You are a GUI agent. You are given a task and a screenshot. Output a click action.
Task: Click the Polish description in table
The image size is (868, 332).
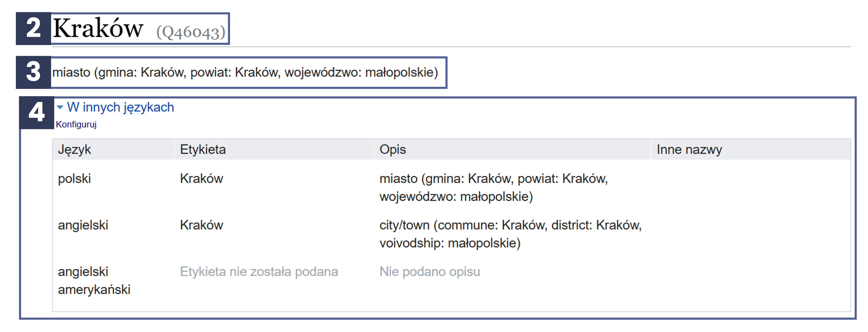click(493, 187)
